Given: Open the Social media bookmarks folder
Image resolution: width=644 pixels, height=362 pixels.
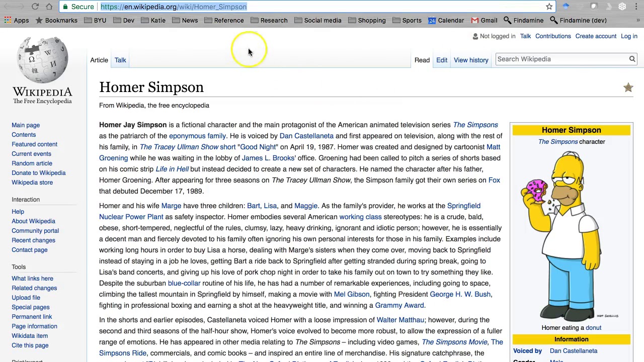Looking at the screenshot, I should pyautogui.click(x=317, y=21).
